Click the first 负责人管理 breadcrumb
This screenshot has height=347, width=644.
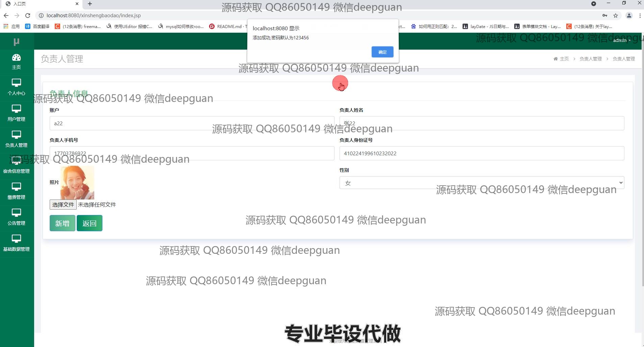[x=591, y=59]
